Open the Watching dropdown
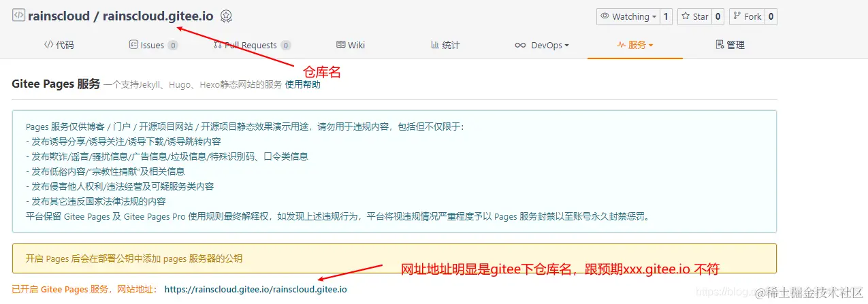The height and width of the screenshot is (304, 868). [x=628, y=16]
